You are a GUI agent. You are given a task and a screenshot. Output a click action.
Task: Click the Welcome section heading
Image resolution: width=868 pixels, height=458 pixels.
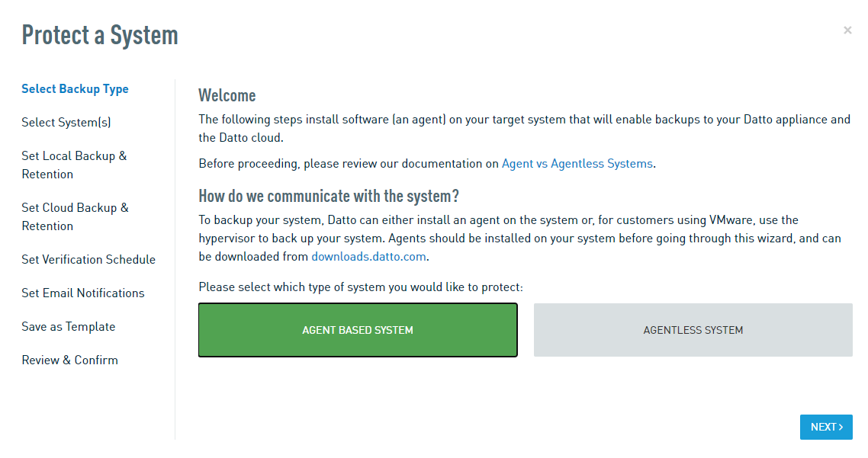point(227,95)
